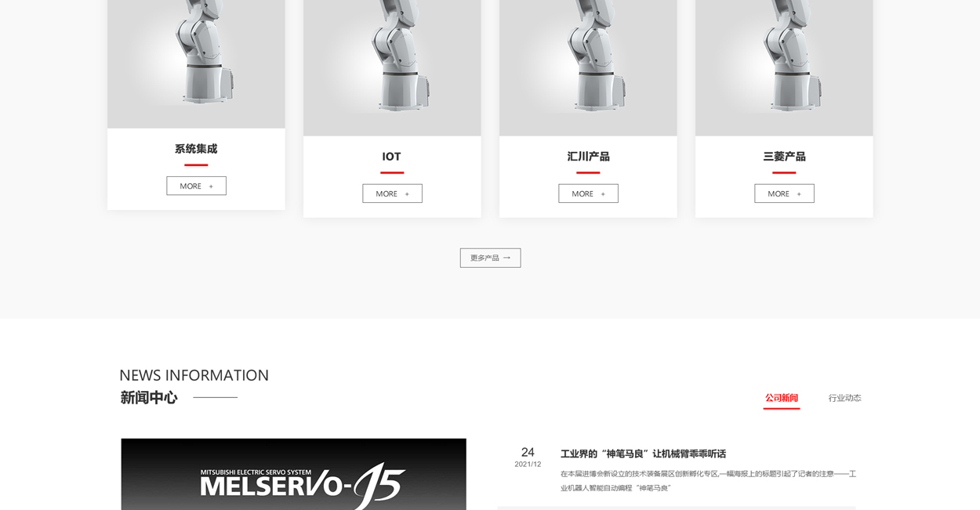Click the 系统集成 product title
This screenshot has width=980, height=510.
196,149
